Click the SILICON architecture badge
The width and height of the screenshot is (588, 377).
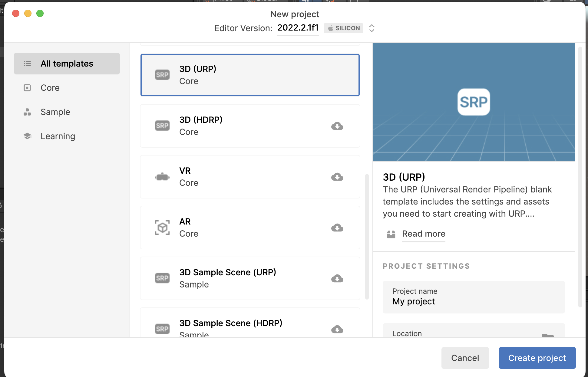point(343,28)
